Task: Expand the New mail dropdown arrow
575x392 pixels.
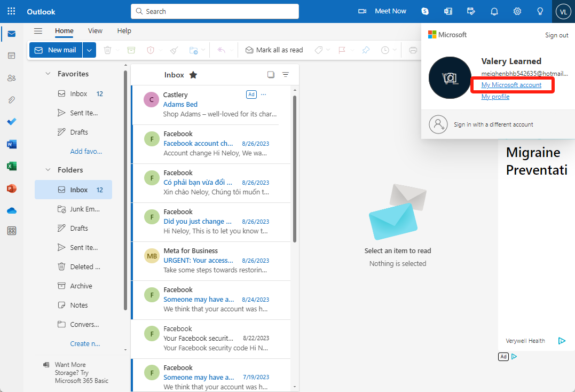Action: point(89,50)
